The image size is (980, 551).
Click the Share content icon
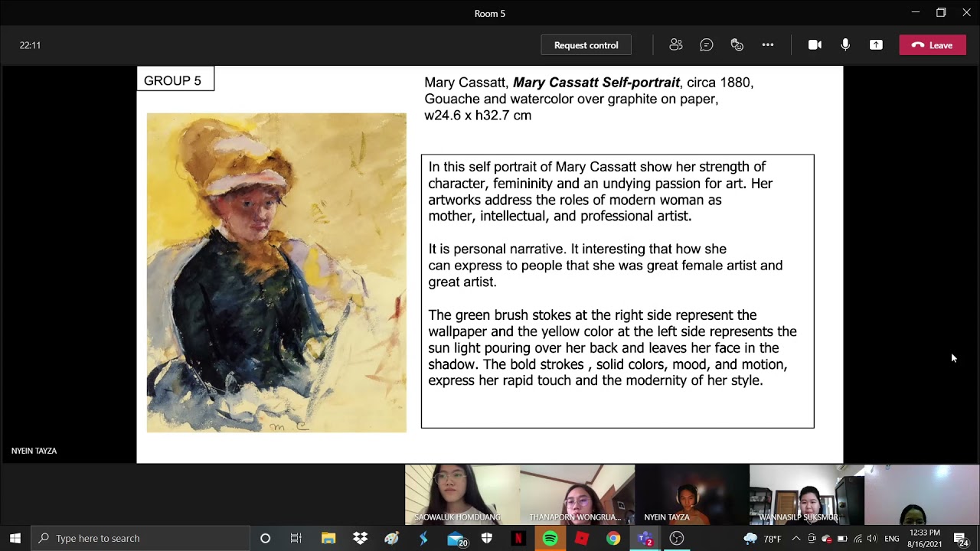876,45
